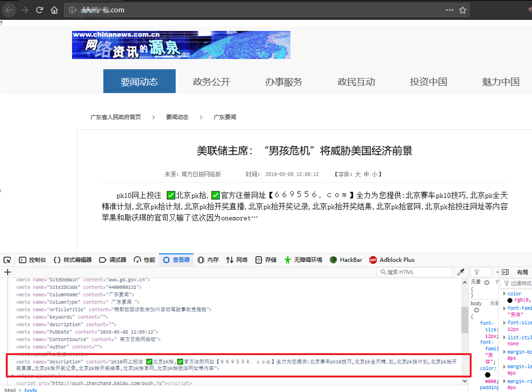
Task: Open the Adblock Plus devtools panel
Action: click(x=392, y=260)
